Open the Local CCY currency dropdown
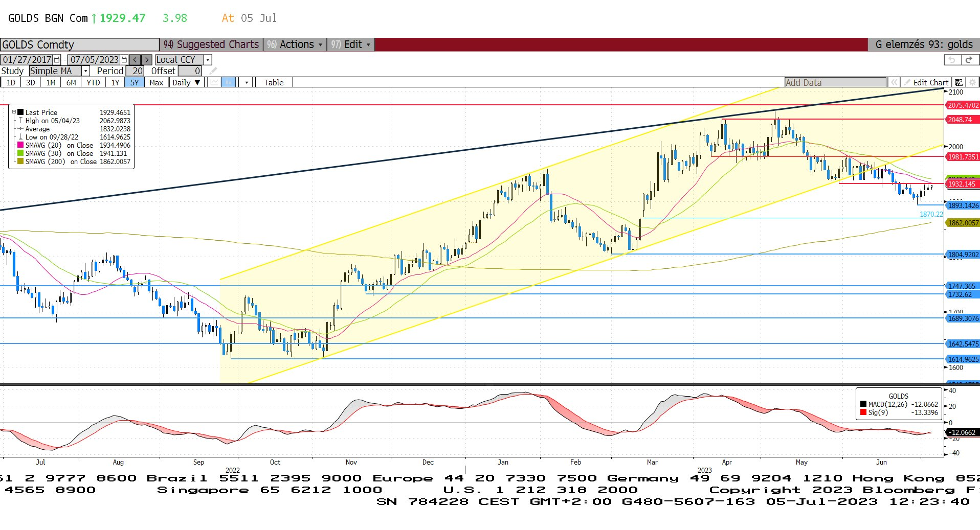The image size is (980, 530). pyautogui.click(x=208, y=60)
